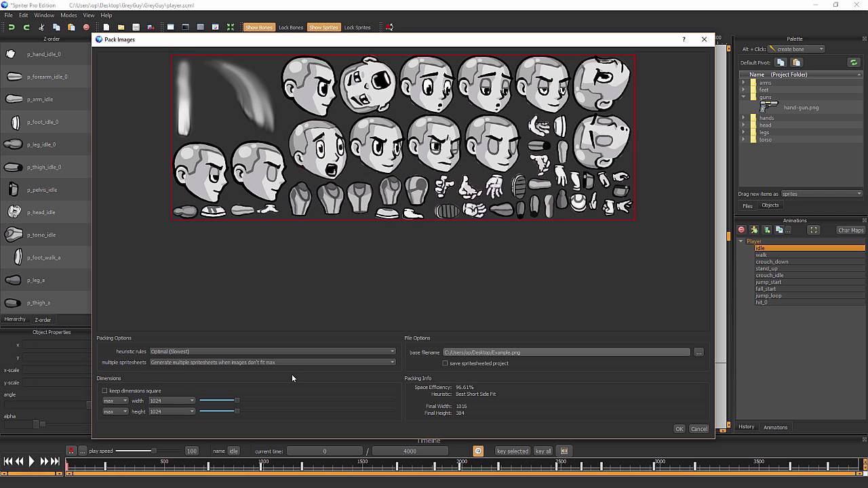
Task: Switch to the Hierarchy tab
Action: tap(15, 319)
